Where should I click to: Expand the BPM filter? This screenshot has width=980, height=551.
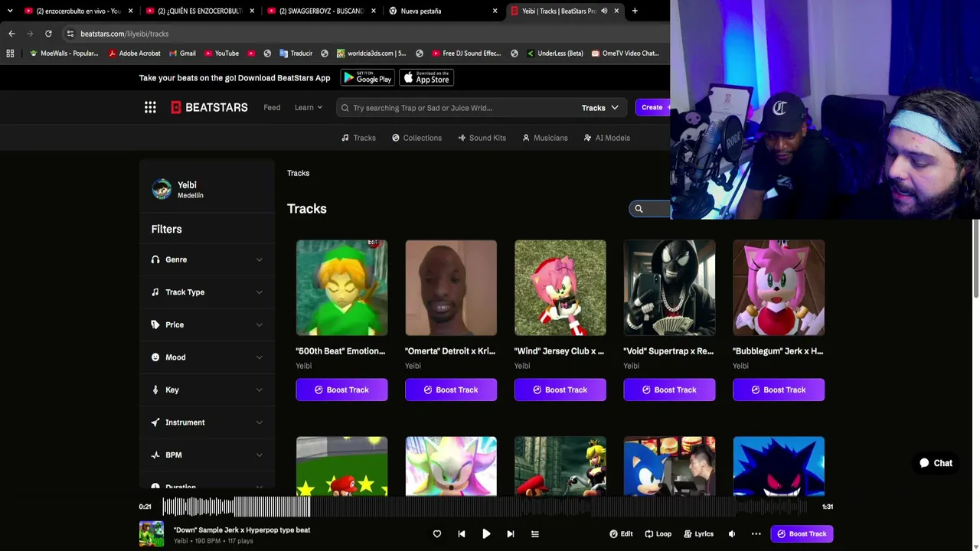coord(207,455)
